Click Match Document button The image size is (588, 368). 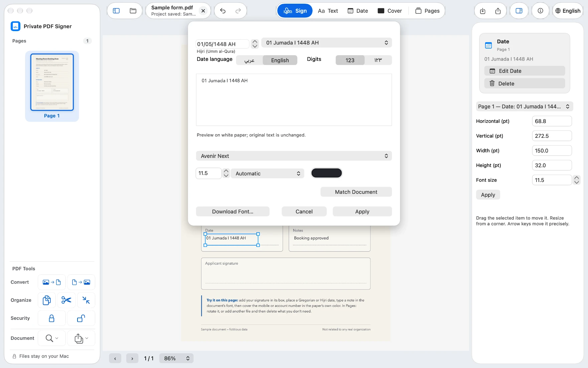(356, 192)
